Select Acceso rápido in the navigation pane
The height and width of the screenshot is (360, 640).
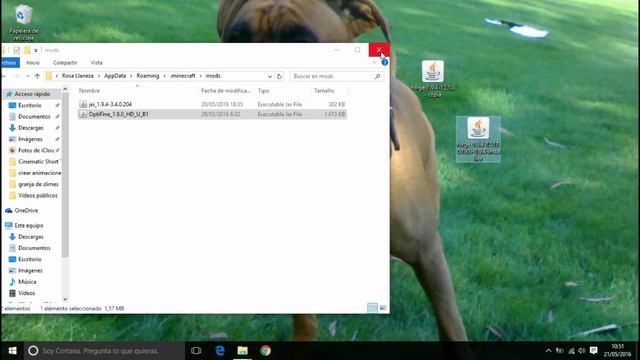pos(32,94)
